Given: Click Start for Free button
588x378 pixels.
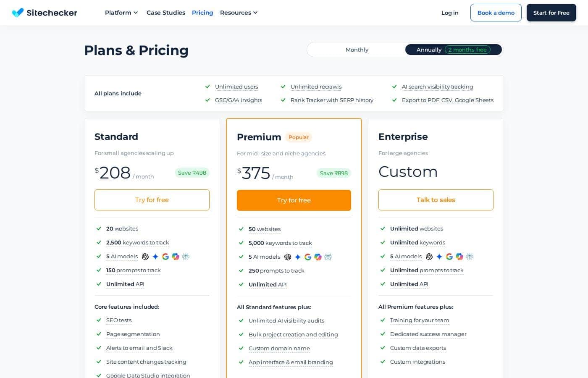Looking at the screenshot, I should pos(551,13).
